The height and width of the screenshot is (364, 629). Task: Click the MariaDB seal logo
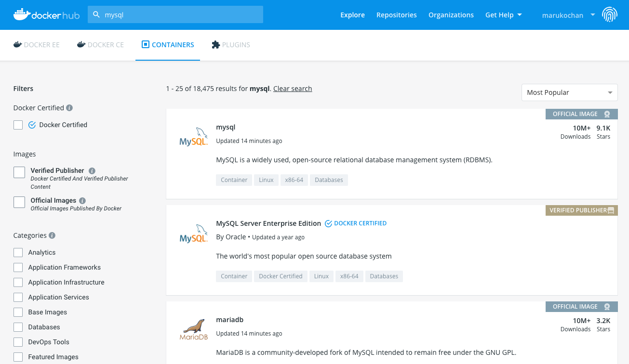[x=193, y=329]
